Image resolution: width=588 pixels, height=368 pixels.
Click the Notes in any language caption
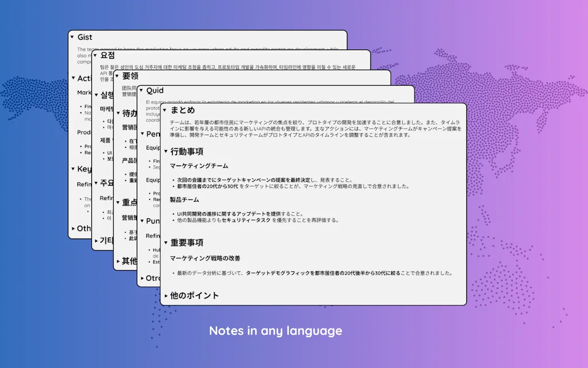[x=274, y=331]
